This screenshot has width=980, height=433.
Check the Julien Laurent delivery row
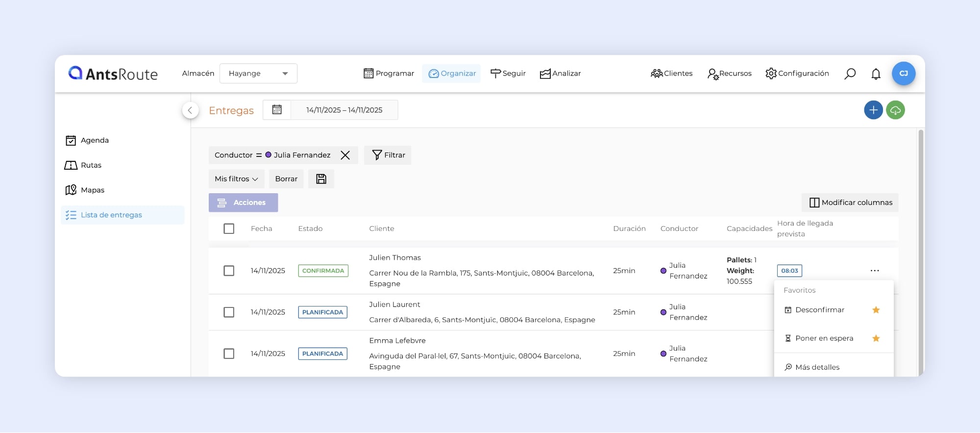click(x=229, y=312)
